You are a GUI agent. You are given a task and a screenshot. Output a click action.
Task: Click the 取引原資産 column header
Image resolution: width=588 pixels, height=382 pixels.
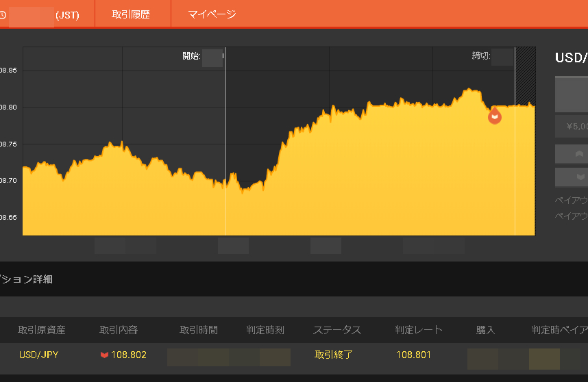(42, 330)
